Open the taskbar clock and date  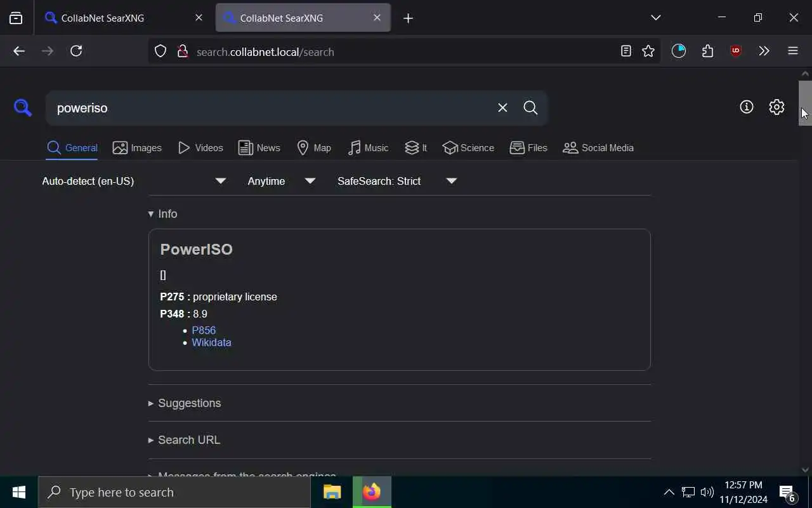click(743, 492)
